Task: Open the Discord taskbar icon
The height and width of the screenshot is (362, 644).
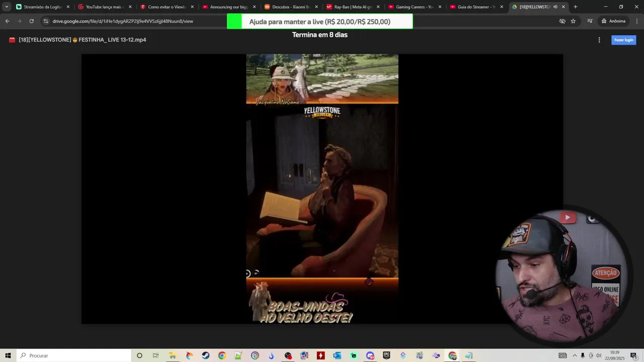Action: tap(370, 355)
